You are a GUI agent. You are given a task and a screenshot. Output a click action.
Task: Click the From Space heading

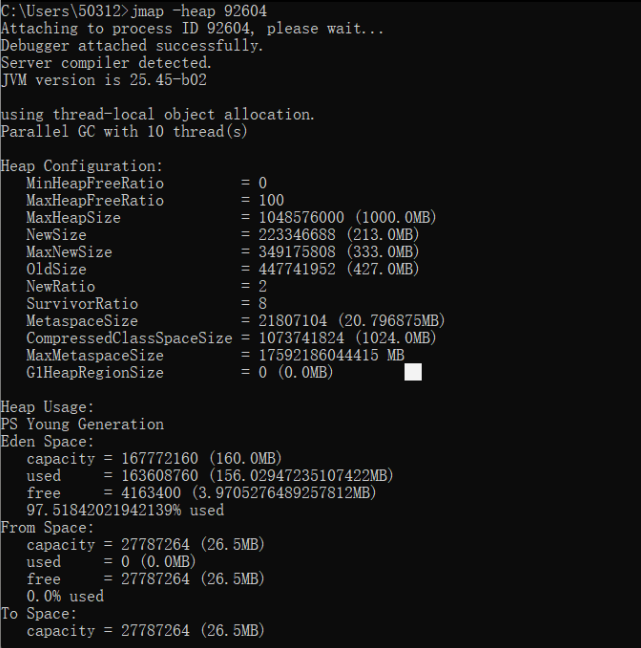[x=48, y=528]
